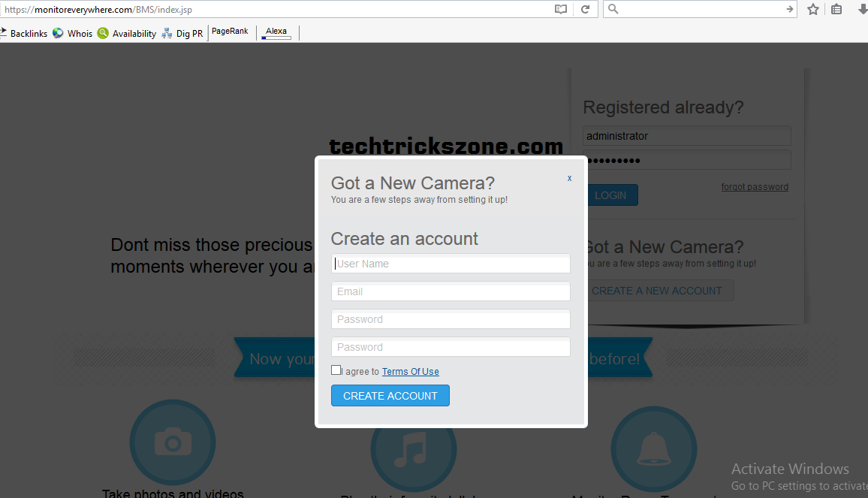Viewport: 868px width, 498px height.
Task: Open the bookmarks list icon
Action: [836, 10]
